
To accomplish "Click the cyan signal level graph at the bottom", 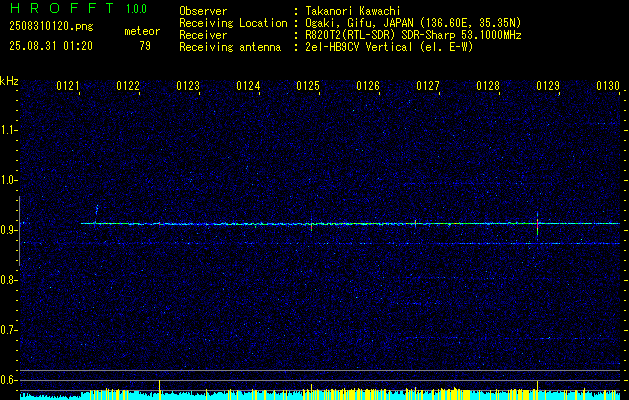I will [x=320, y=395].
